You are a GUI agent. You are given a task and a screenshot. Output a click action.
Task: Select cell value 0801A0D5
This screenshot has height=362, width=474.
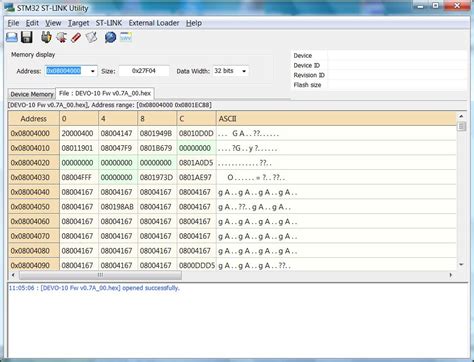[x=196, y=163]
